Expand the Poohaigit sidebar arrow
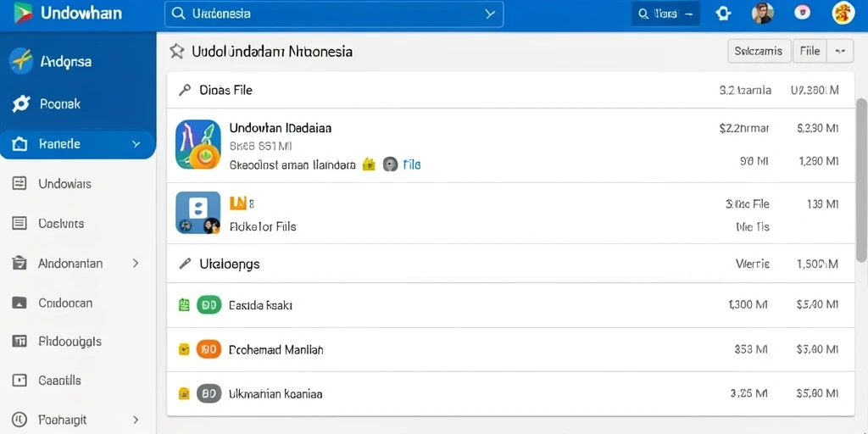This screenshot has height=434, width=868. (x=136, y=420)
